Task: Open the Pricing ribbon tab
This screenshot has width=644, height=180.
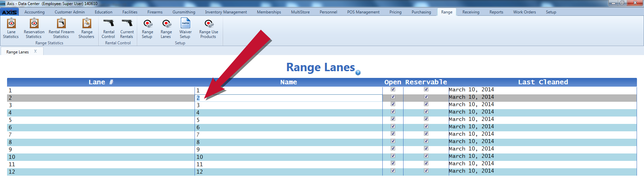Action: [x=395, y=12]
